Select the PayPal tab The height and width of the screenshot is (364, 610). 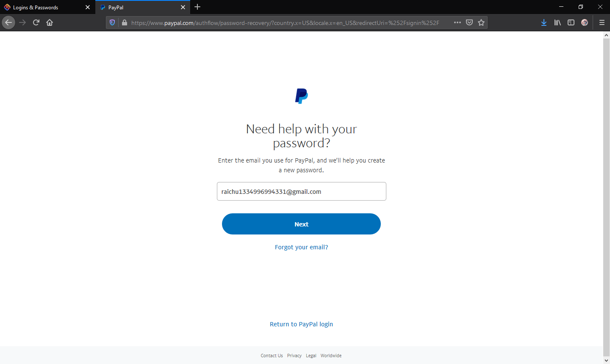pyautogui.click(x=143, y=7)
